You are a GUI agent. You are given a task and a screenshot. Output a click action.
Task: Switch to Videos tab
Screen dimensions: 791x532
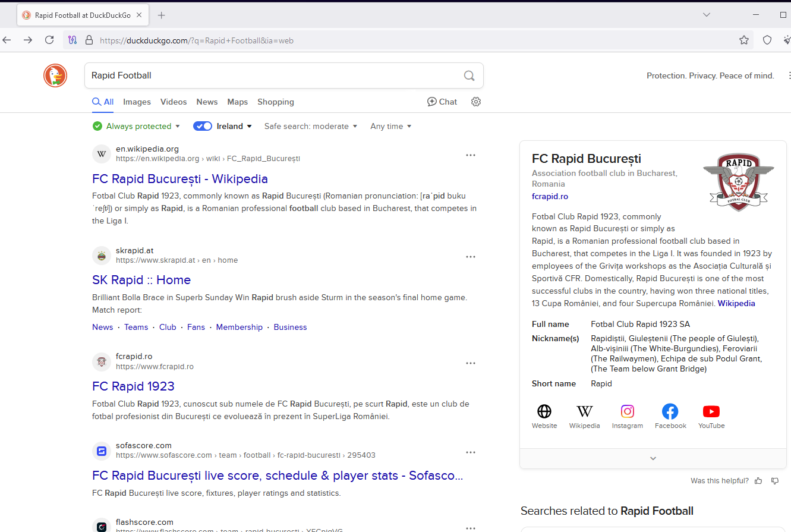click(174, 102)
